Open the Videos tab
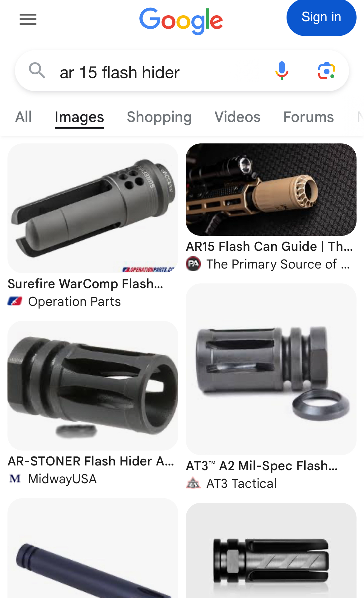Viewport: 364px width, 598px height. pos(237,117)
